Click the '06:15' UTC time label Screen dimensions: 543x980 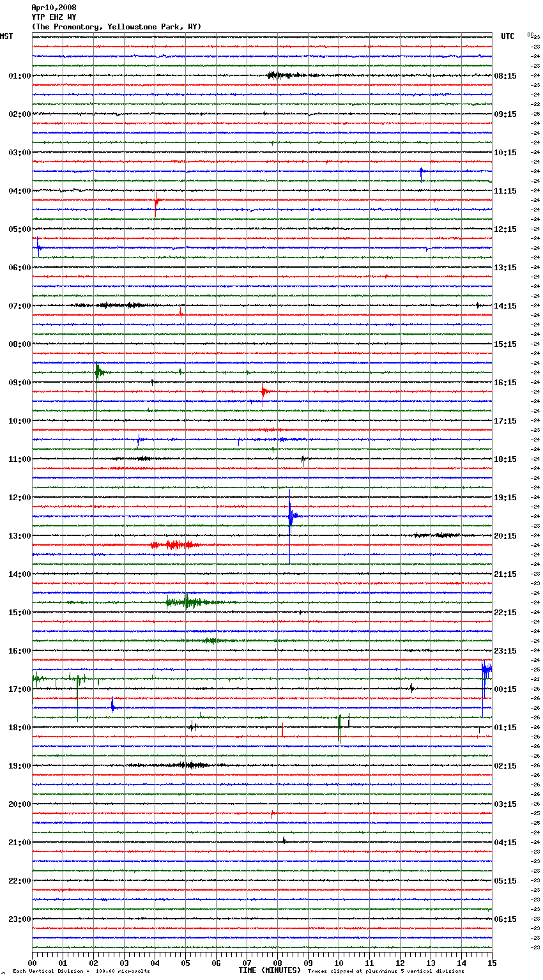tap(505, 919)
